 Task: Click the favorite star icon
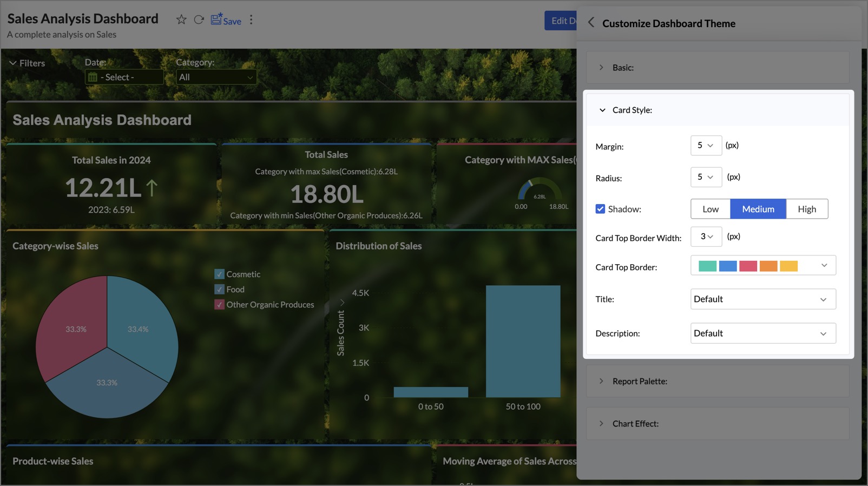point(181,20)
